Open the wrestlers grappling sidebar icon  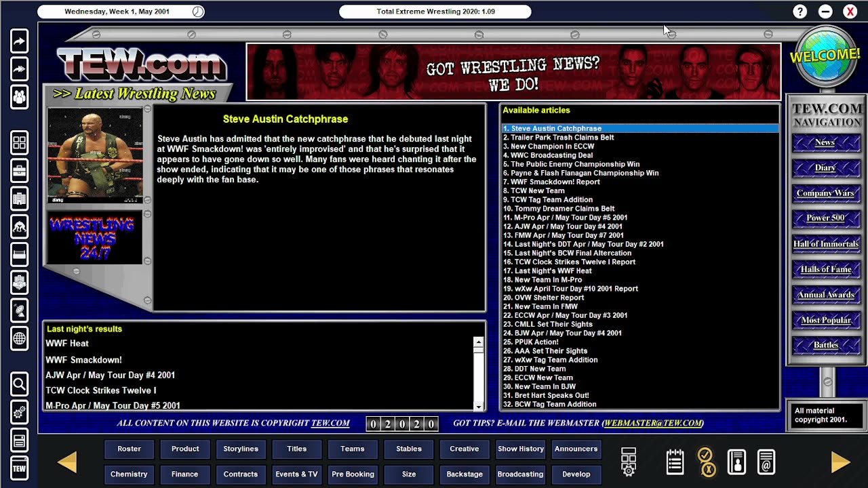click(x=19, y=227)
